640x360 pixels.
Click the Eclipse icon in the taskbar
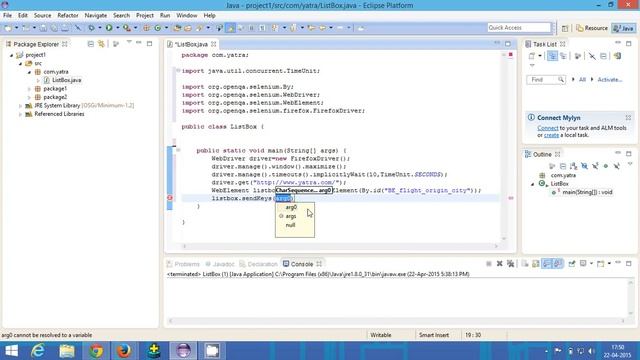coord(183,351)
